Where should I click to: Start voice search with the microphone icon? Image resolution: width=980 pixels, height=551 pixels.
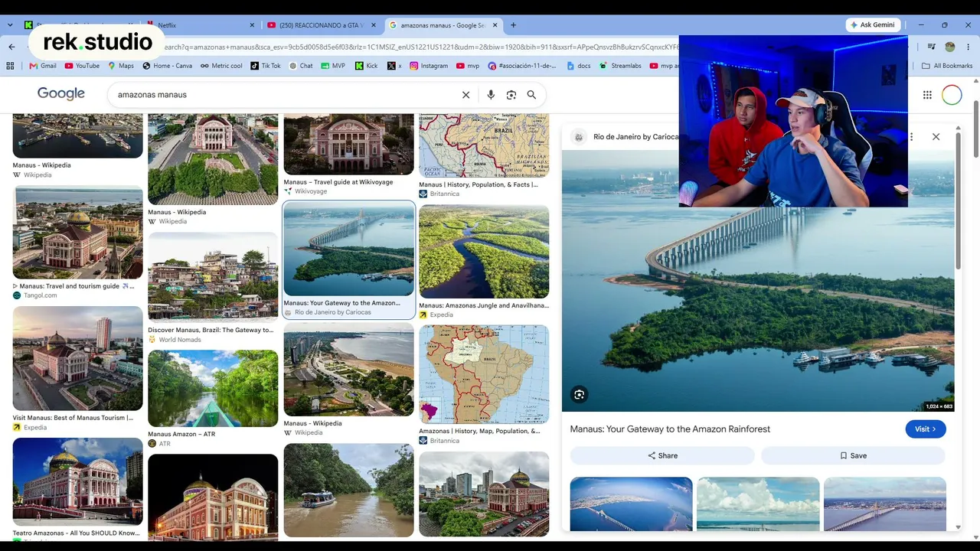click(x=491, y=95)
